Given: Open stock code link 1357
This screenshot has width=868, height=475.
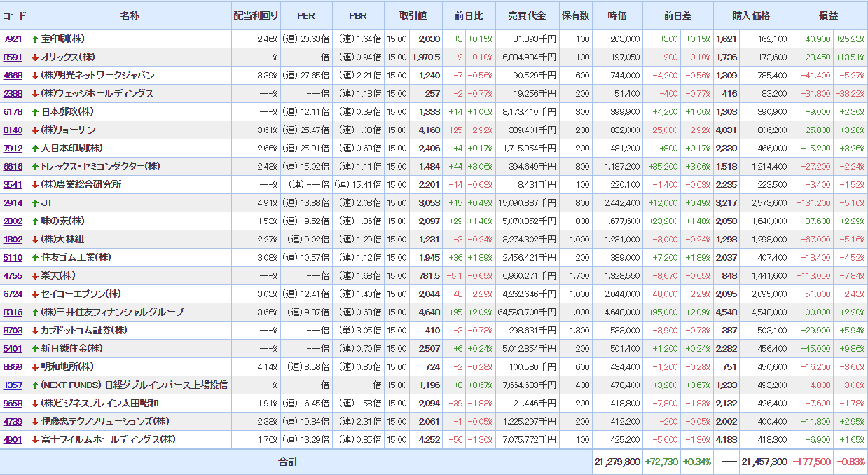Looking at the screenshot, I should tap(13, 385).
